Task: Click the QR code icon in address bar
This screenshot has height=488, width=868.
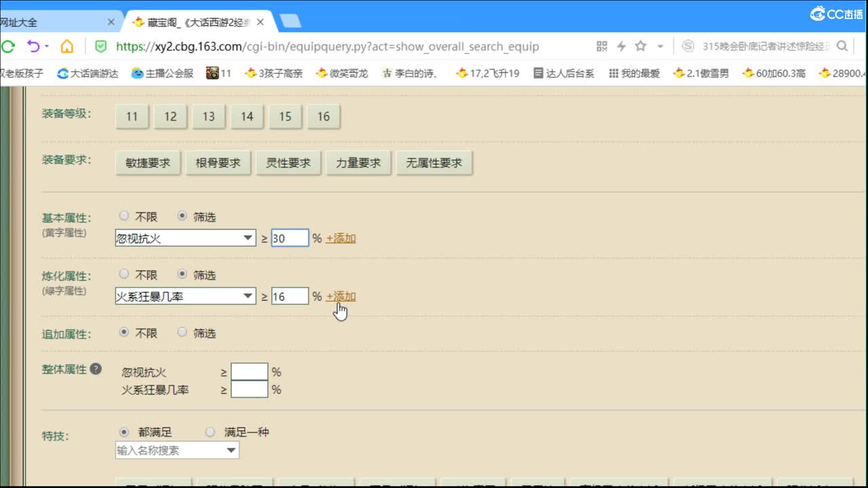Action: coord(601,47)
